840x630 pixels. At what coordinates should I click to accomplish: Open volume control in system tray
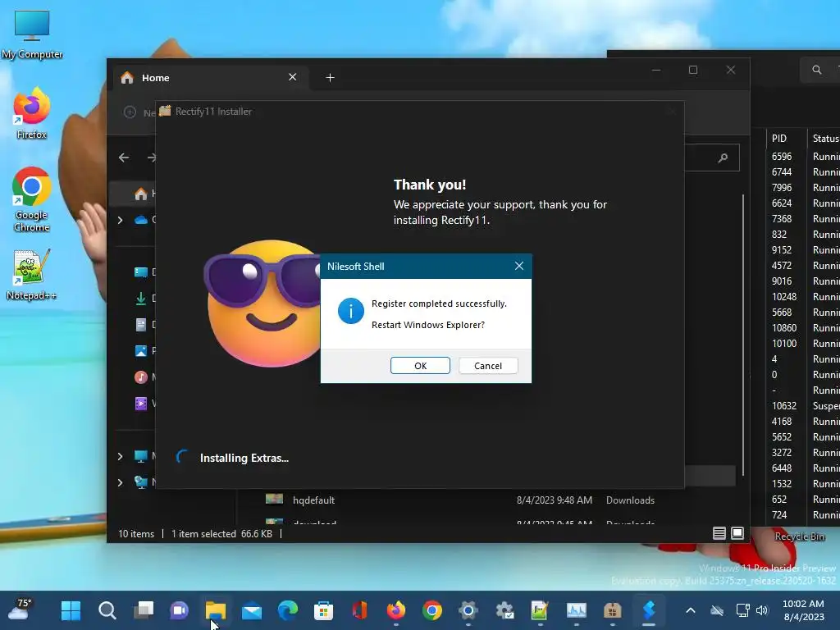point(762,610)
